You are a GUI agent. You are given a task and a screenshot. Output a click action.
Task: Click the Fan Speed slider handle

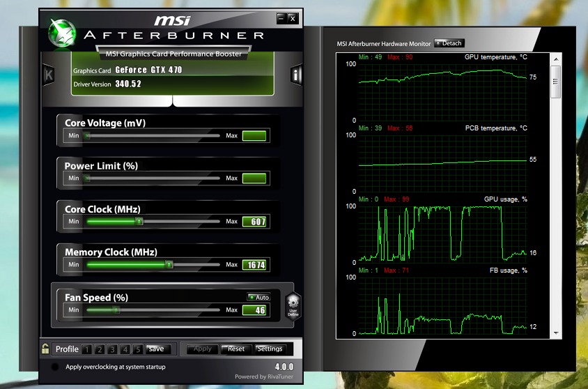click(x=116, y=310)
